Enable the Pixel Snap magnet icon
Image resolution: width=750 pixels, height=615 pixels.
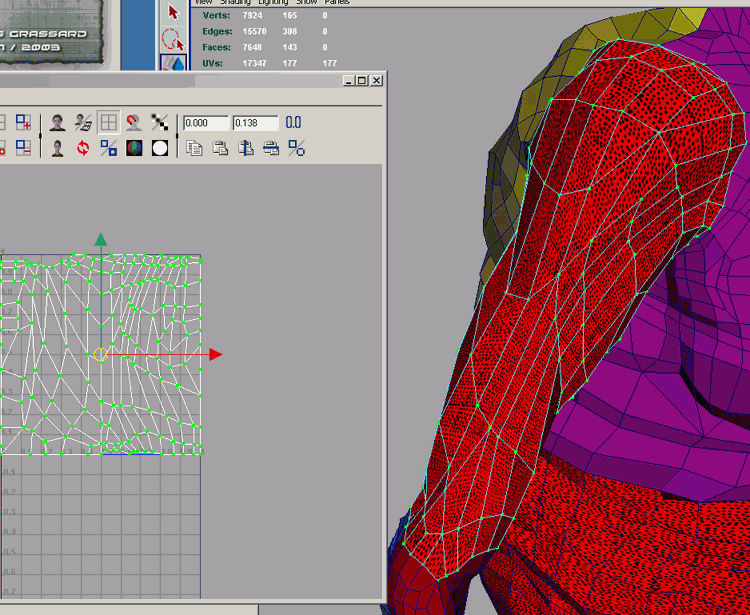point(133,123)
